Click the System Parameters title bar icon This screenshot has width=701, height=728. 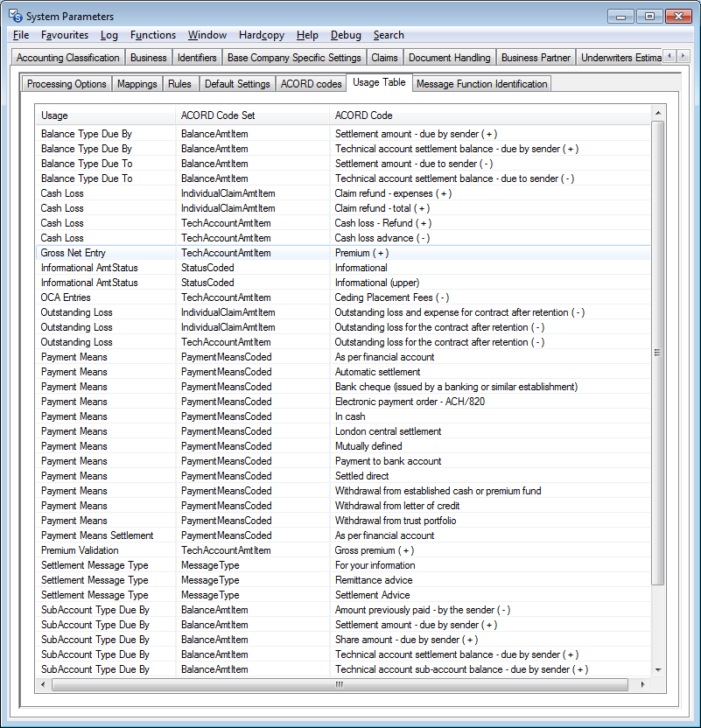[x=14, y=15]
